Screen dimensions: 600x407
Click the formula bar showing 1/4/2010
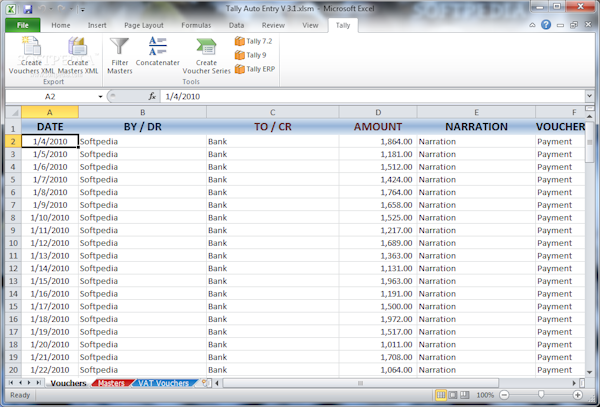(x=370, y=97)
